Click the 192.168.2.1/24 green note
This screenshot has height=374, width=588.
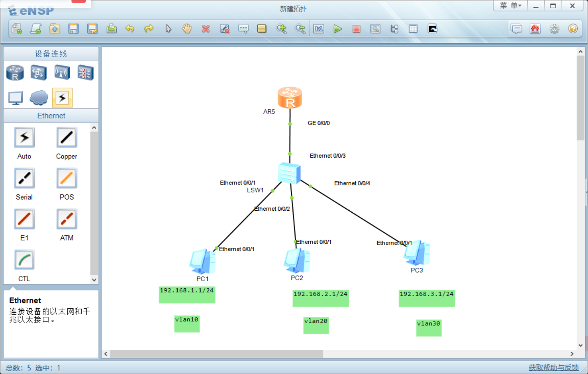tap(321, 298)
